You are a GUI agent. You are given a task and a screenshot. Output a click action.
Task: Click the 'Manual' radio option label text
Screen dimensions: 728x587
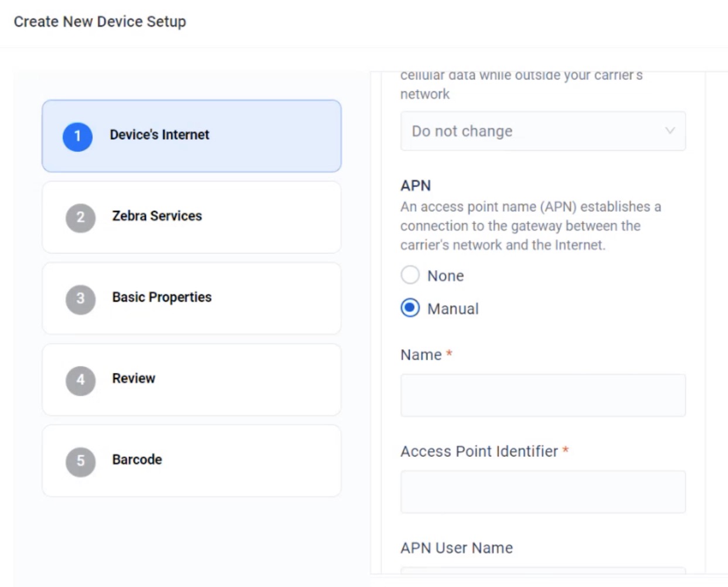tap(453, 309)
